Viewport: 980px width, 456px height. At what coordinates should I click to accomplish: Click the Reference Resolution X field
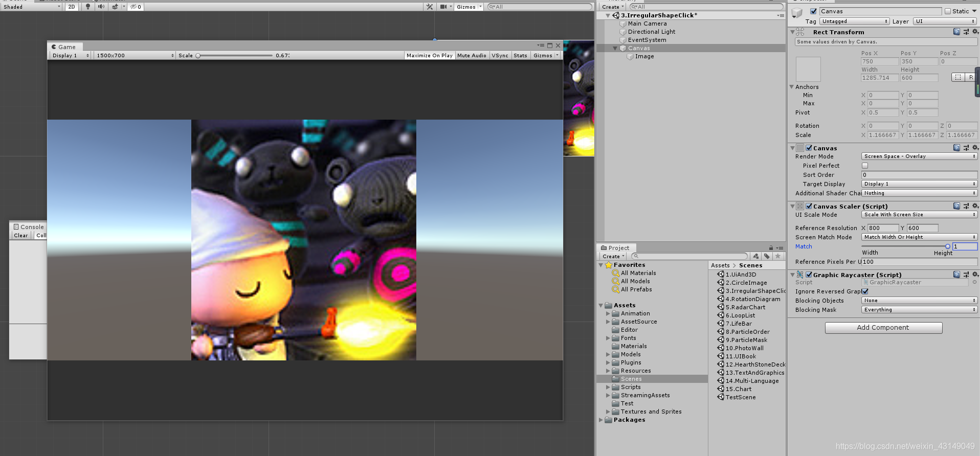(x=883, y=228)
